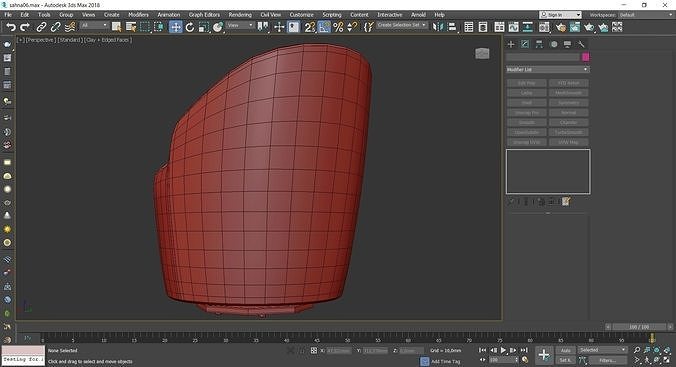Open the selection filter 'All' dropdown

point(94,25)
